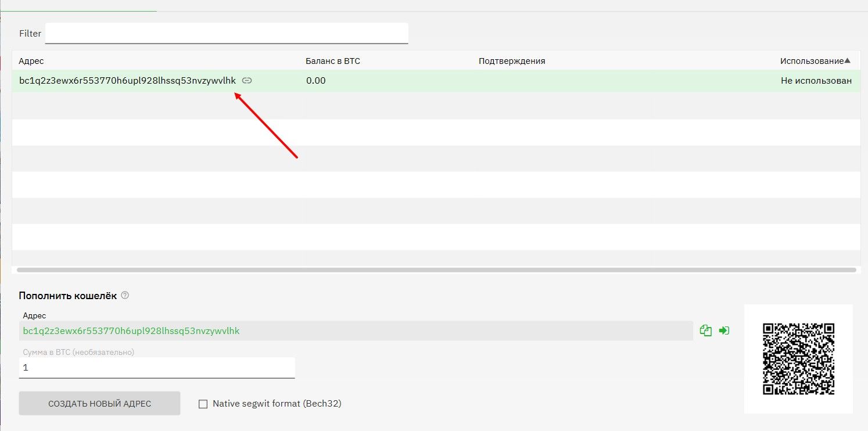Click the 0.00 balance cell
The height and width of the screenshot is (431, 868).
click(x=316, y=81)
